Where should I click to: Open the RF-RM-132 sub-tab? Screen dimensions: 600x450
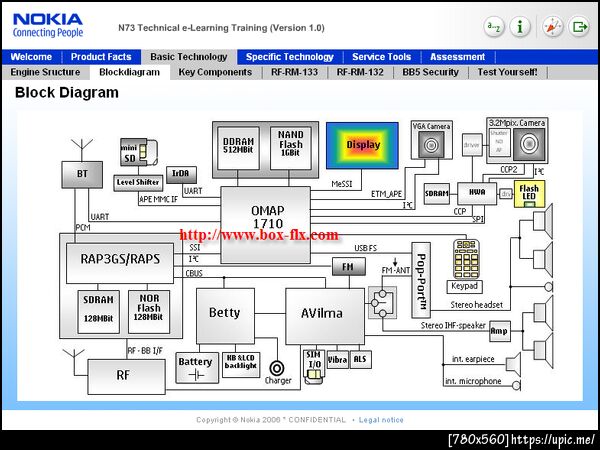tap(360, 72)
